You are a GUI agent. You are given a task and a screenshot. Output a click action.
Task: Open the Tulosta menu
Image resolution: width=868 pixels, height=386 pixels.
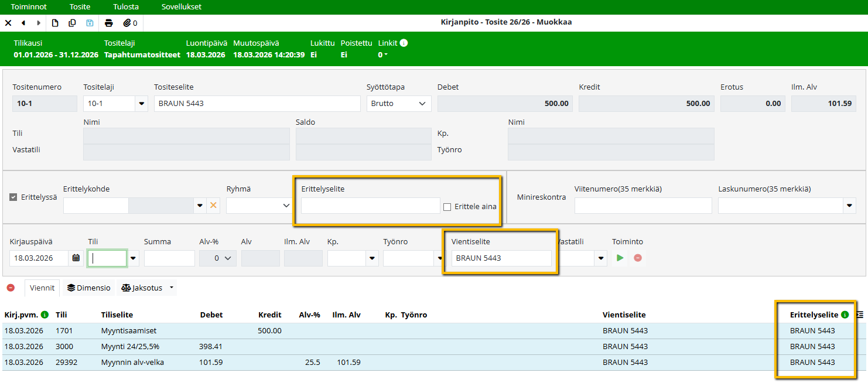point(126,7)
